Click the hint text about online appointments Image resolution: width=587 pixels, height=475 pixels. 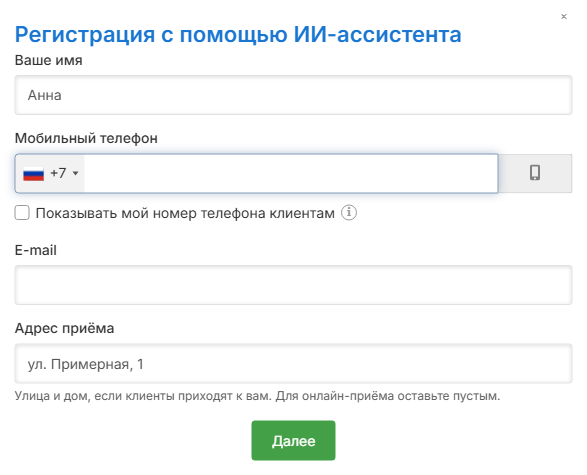click(257, 396)
